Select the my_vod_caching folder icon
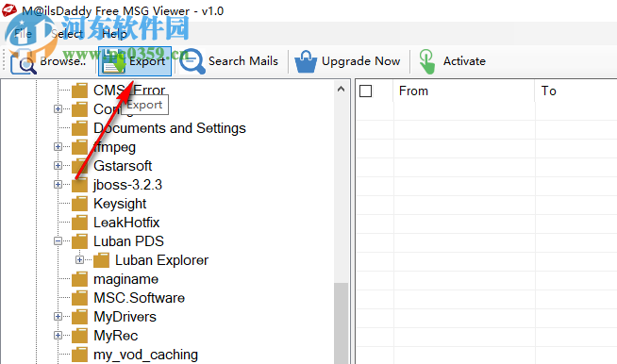The image size is (617, 364). [x=80, y=355]
